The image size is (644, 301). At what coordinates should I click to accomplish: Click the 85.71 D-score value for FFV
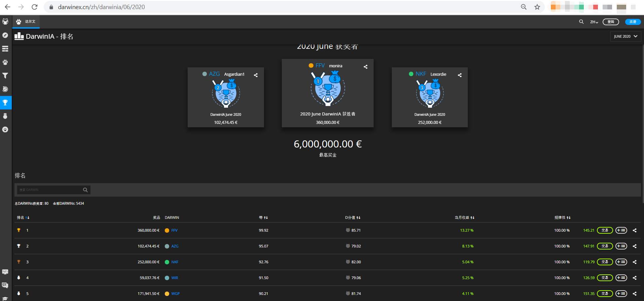point(356,230)
